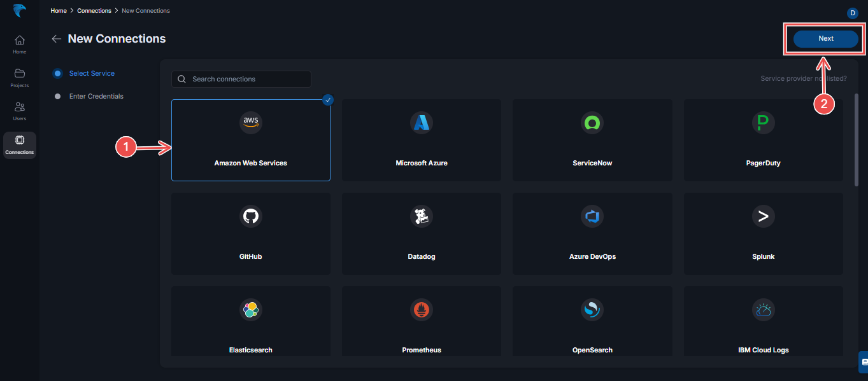Click the Next button
This screenshot has width=868, height=381.
click(825, 38)
